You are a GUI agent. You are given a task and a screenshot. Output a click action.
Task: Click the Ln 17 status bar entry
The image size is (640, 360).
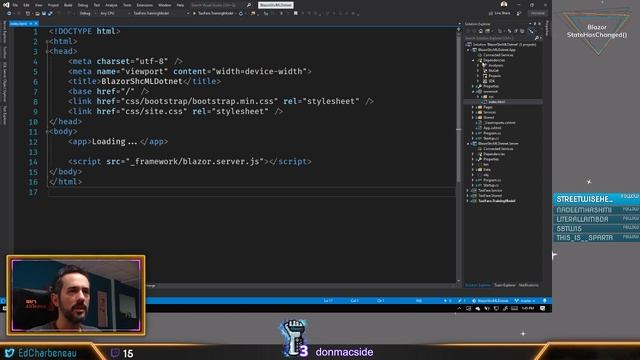coord(328,301)
